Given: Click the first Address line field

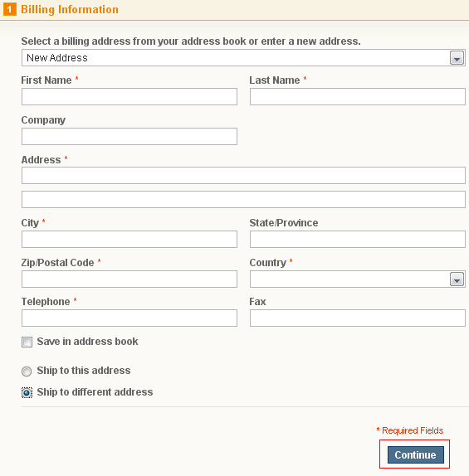Looking at the screenshot, I should tap(243, 175).
